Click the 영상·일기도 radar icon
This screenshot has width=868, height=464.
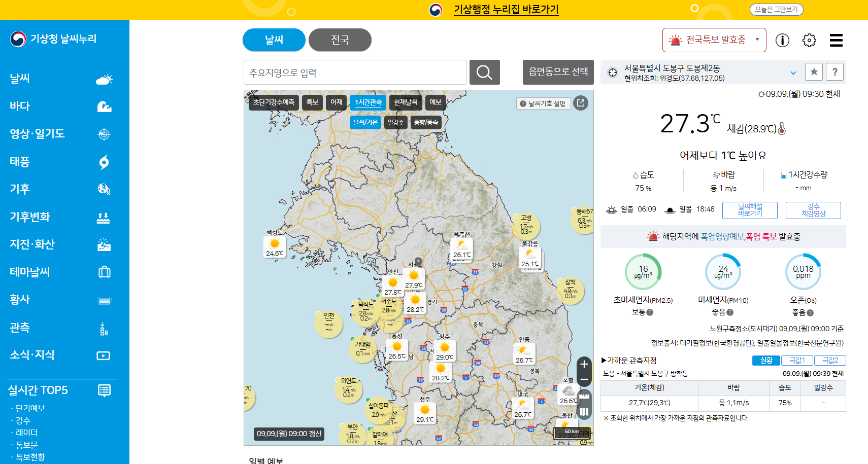104,134
